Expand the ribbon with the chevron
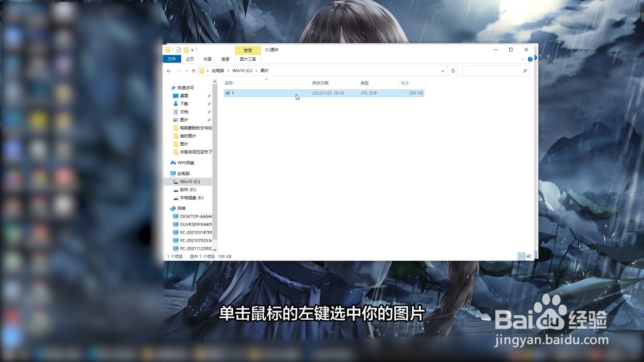Viewport: 644px width, 362px height. pos(523,60)
